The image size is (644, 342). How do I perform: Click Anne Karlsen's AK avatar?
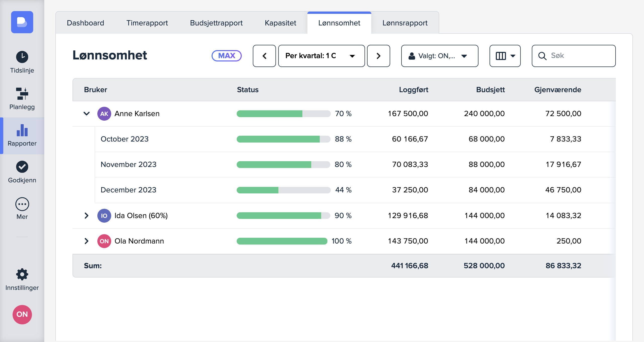pyautogui.click(x=104, y=114)
